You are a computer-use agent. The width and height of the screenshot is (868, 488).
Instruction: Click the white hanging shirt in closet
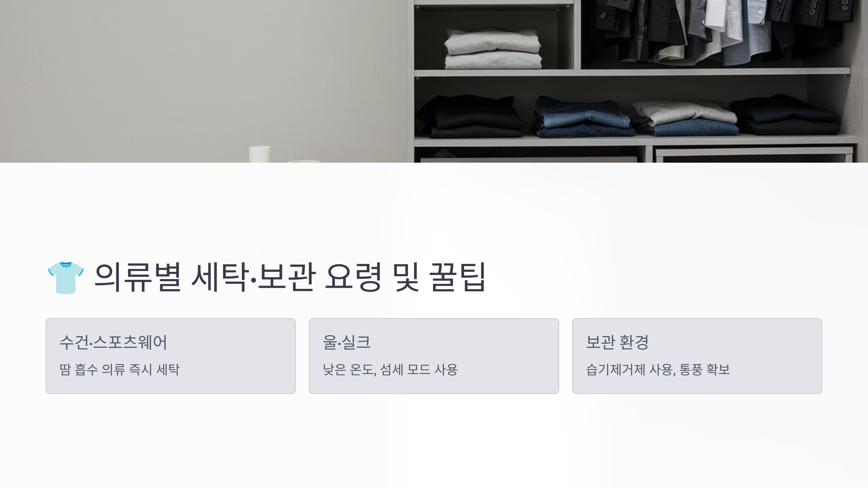pyautogui.click(x=718, y=14)
